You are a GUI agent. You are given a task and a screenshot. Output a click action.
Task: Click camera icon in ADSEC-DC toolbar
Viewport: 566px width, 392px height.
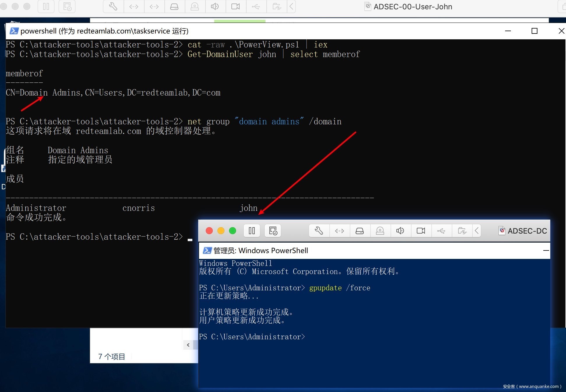pyautogui.click(x=421, y=231)
